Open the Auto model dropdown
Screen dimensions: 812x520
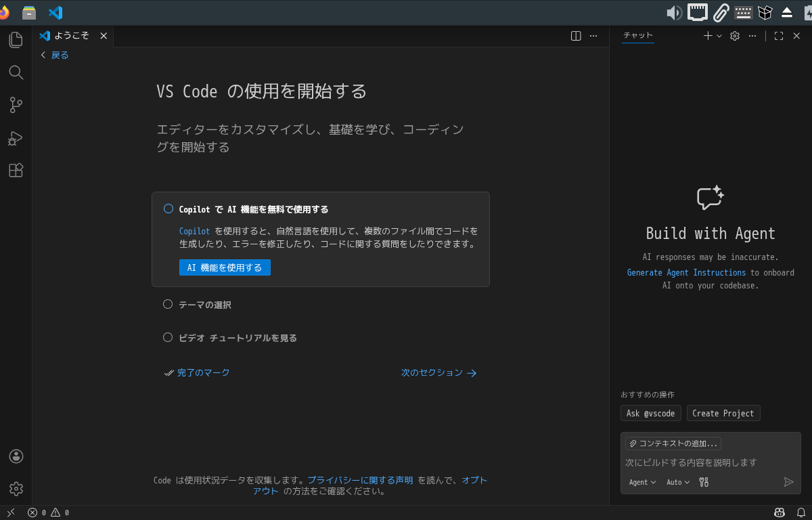678,482
